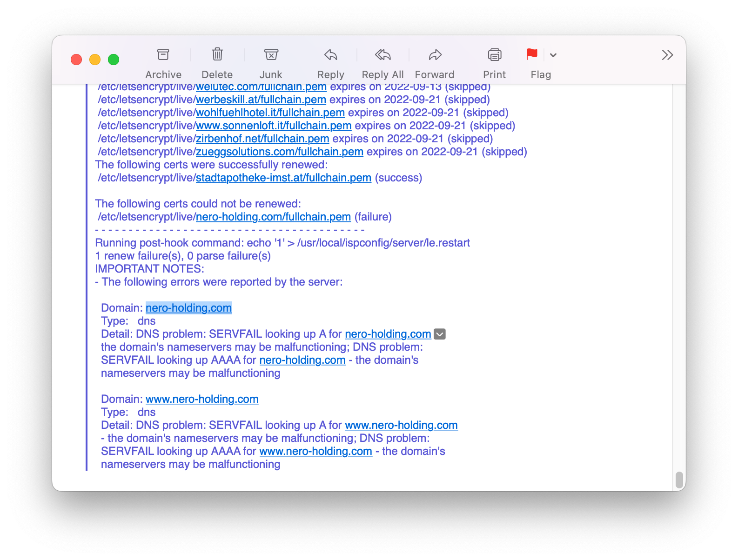Open the wohlfuehlhotel.it/fullchain.pem link
Screen dimensions: 738x560
pyautogui.click(x=270, y=113)
